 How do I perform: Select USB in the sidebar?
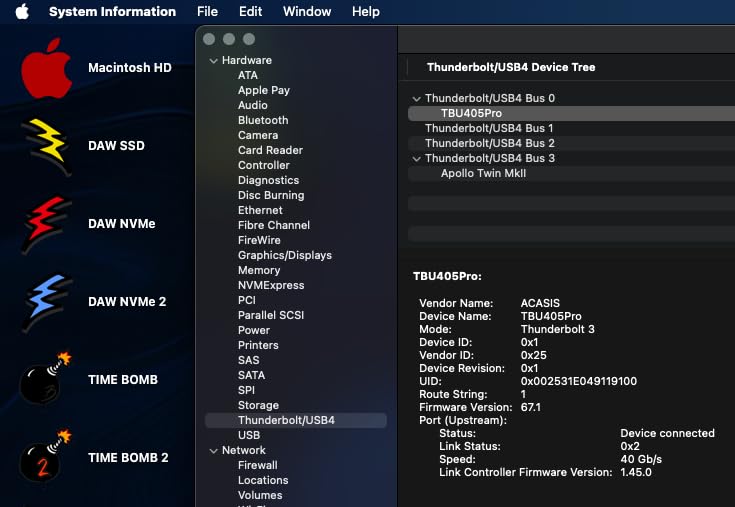249,435
